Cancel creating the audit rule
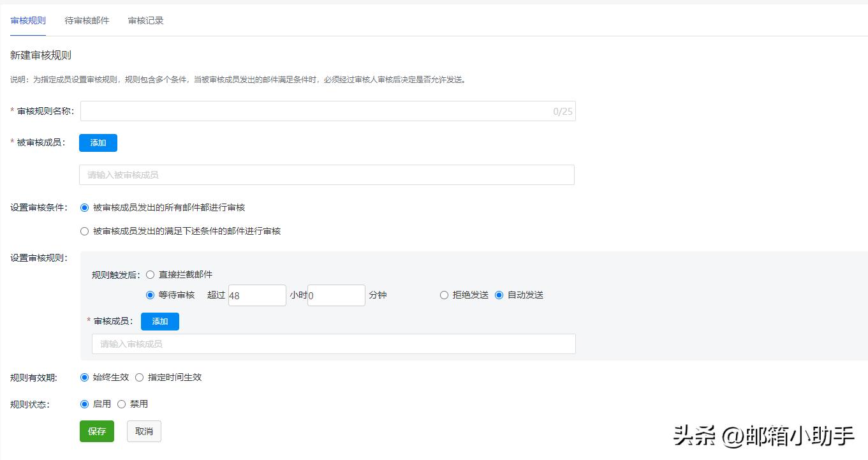The image size is (868, 460). (143, 431)
